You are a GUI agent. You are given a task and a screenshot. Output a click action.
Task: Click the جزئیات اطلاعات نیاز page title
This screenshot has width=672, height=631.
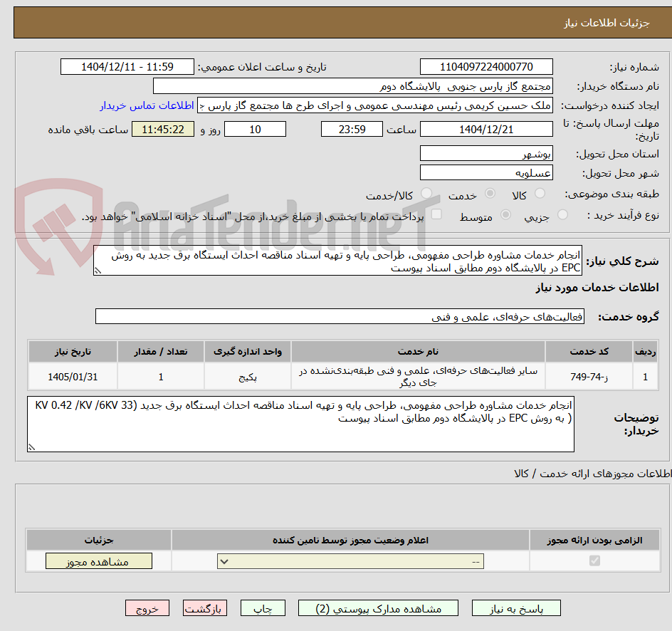pyautogui.click(x=607, y=23)
